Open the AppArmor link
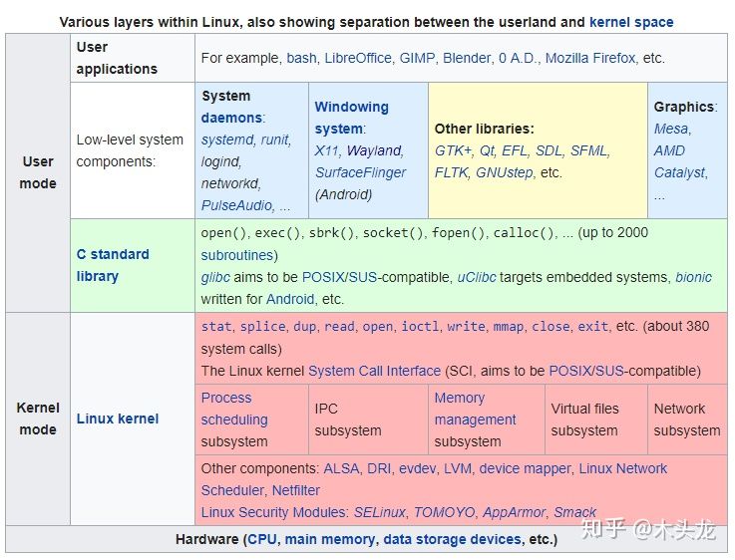Screen dimensions: 735x560 514,512
